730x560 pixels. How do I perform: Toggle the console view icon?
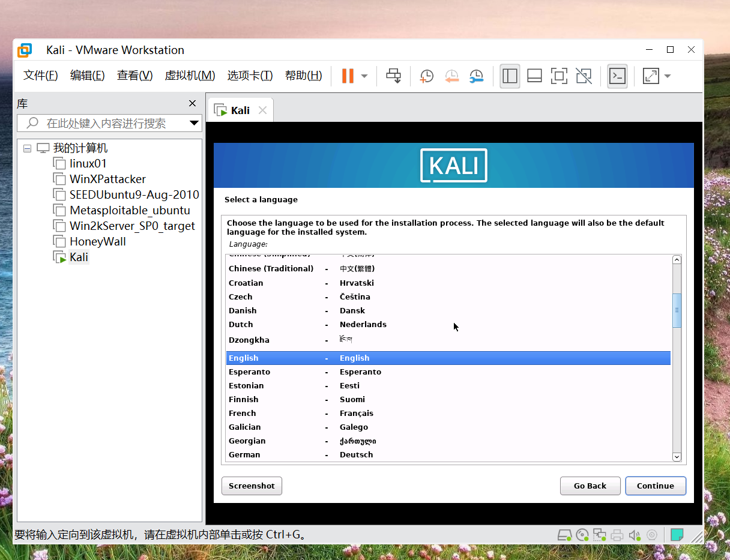click(x=617, y=76)
